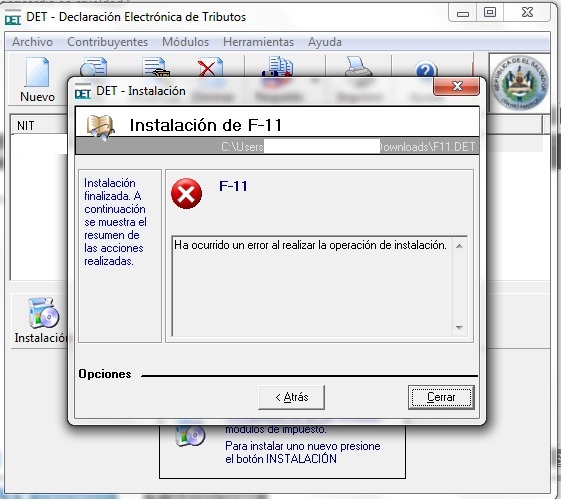Click the error message scrollbar up arrow
This screenshot has width=561, height=500.
460,246
